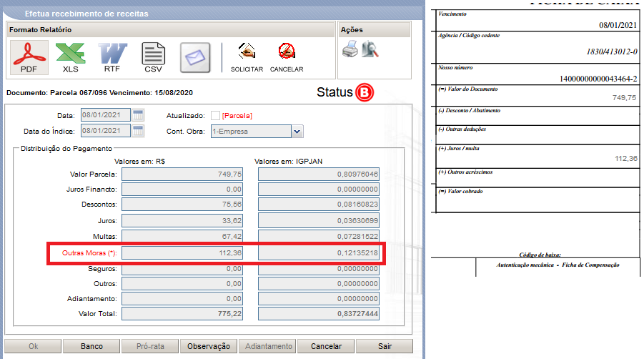
Task: Click the Adiantamento button
Action: pyautogui.click(x=268, y=346)
